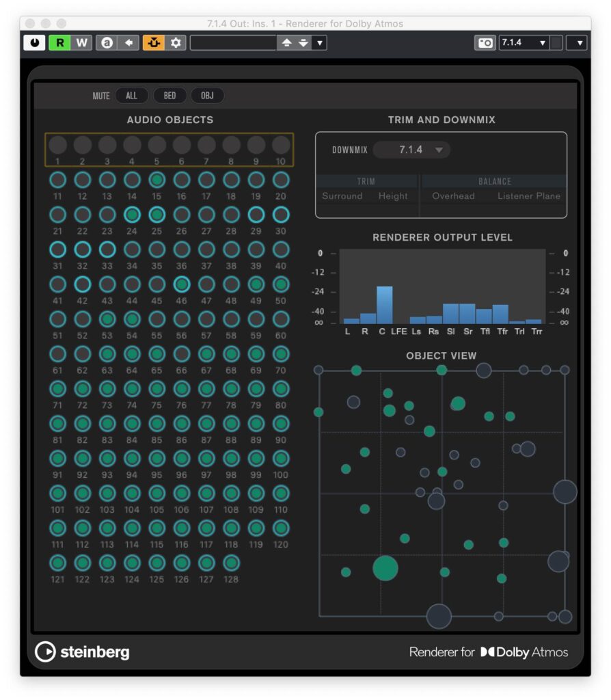Click audio object 53 indicator
This screenshot has height=700, width=611.
[x=107, y=319]
